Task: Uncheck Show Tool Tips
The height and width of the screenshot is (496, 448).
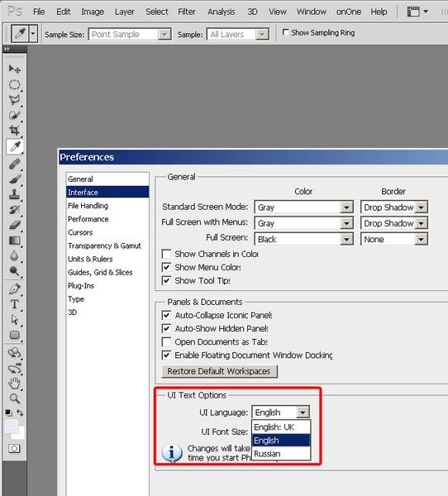Action: click(166, 280)
